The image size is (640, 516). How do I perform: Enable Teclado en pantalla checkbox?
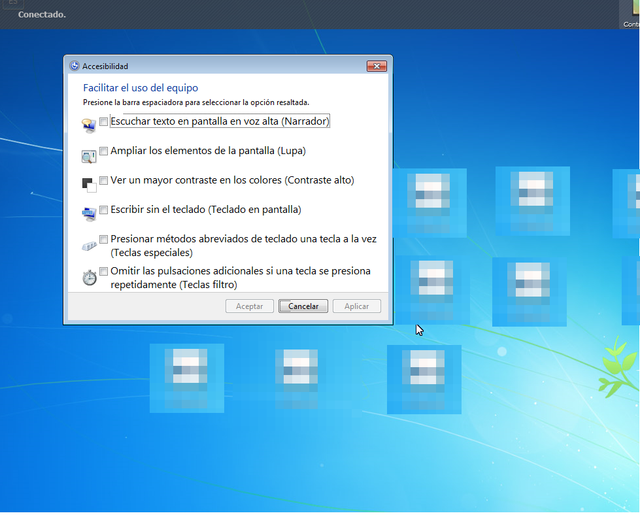pos(104,209)
